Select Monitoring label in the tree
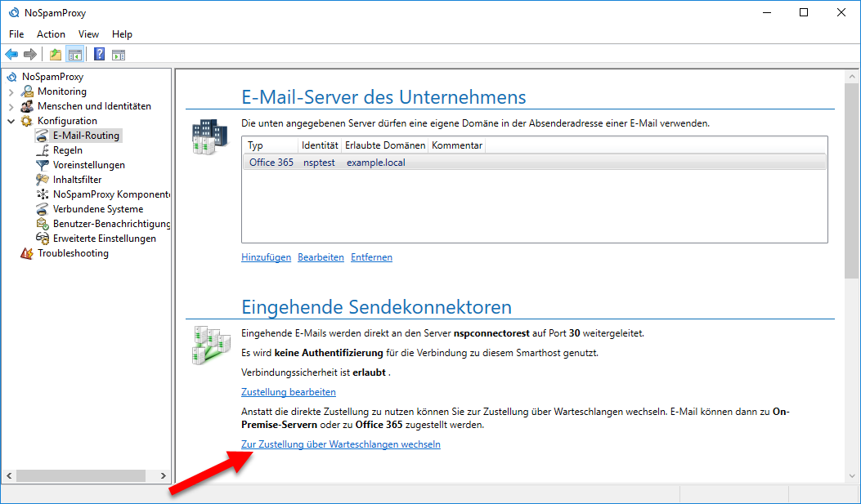The height and width of the screenshot is (504, 861). coord(62,91)
